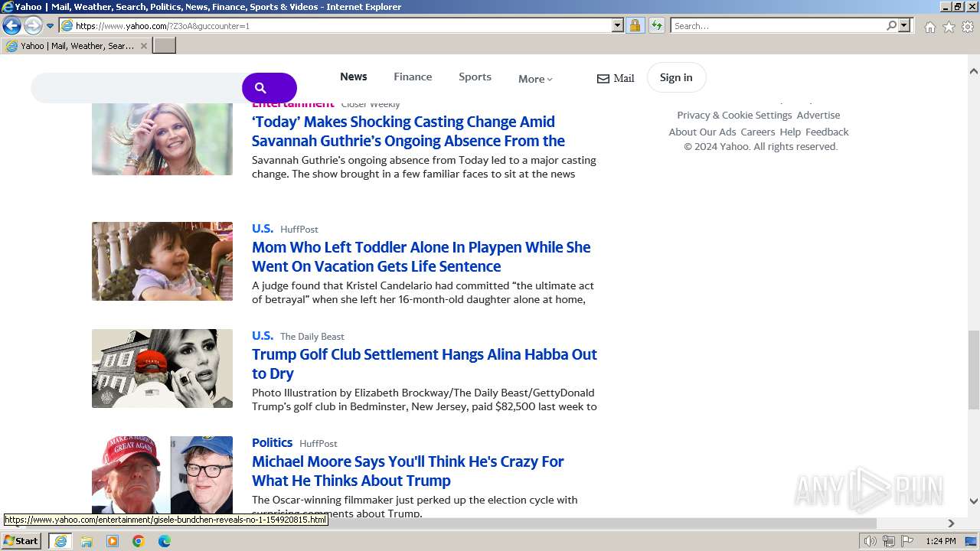This screenshot has height=551, width=980.
Task: Click the search magnifier icon in IE toolbar
Action: [x=891, y=26]
